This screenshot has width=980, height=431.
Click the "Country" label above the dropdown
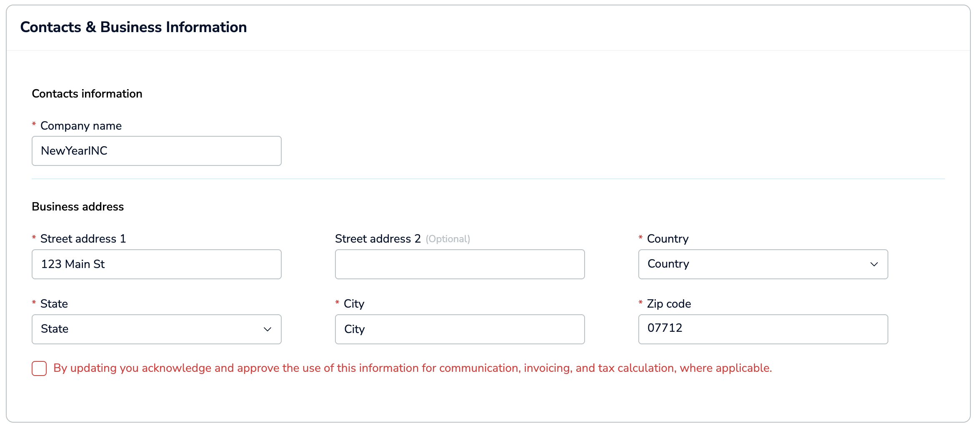pos(667,239)
